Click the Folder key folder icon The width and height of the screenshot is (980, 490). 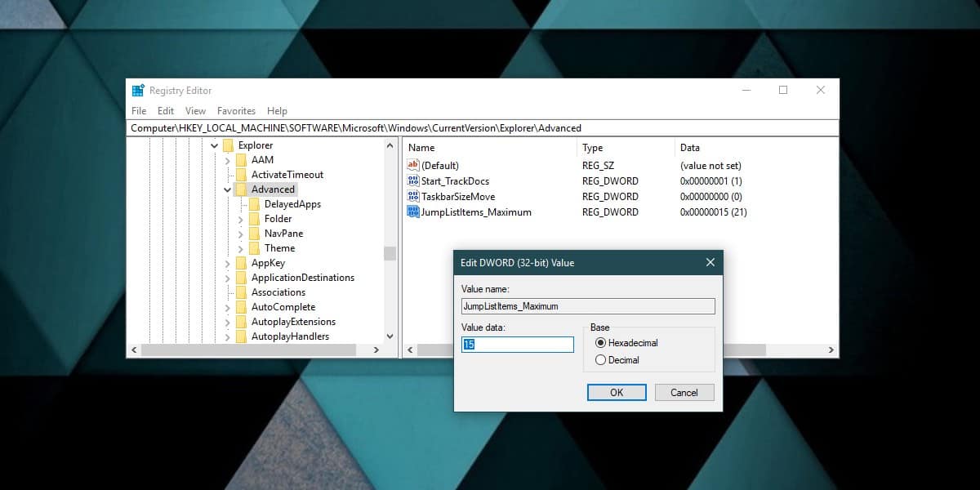pyautogui.click(x=254, y=219)
